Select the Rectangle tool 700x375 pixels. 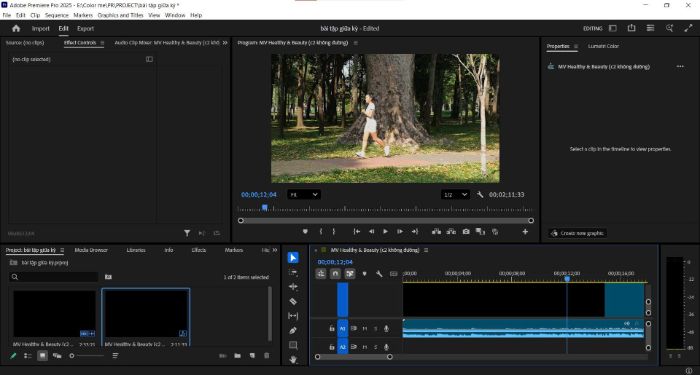[x=293, y=345]
